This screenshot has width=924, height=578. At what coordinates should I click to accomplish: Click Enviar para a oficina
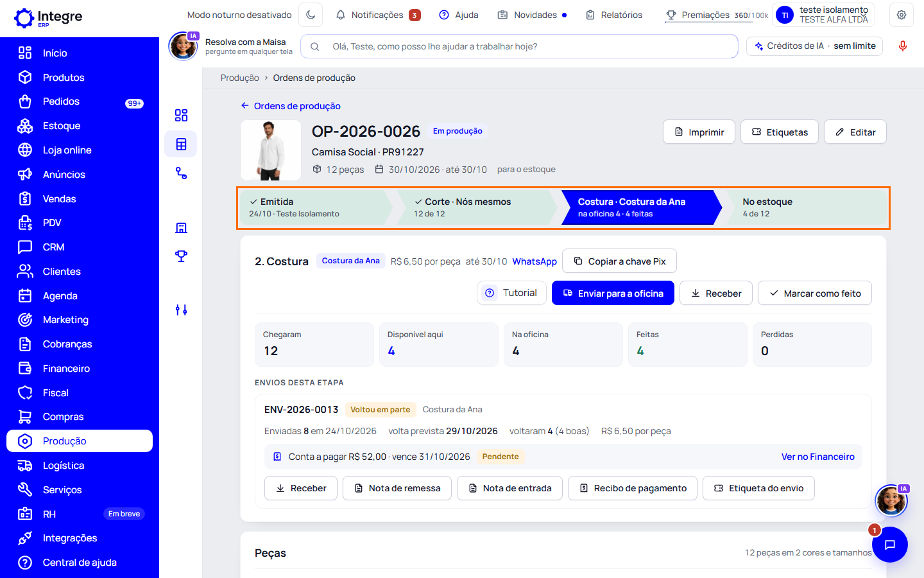pyautogui.click(x=613, y=293)
